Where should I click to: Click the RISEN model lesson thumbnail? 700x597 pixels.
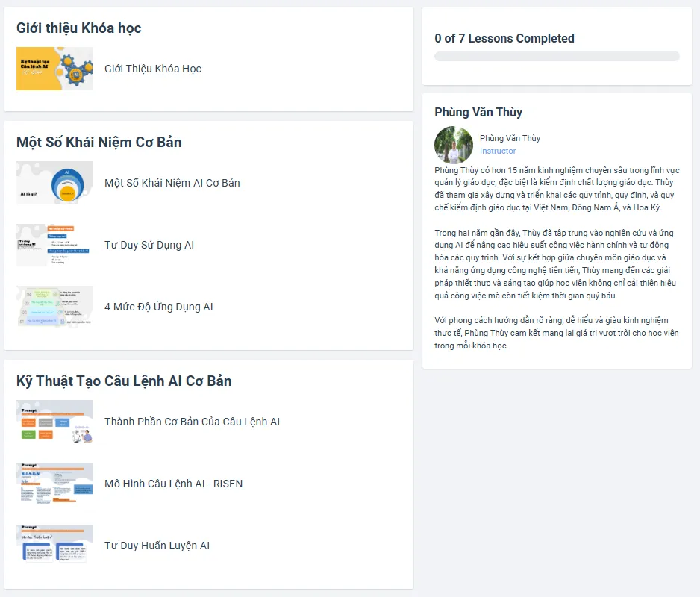pyautogui.click(x=54, y=484)
